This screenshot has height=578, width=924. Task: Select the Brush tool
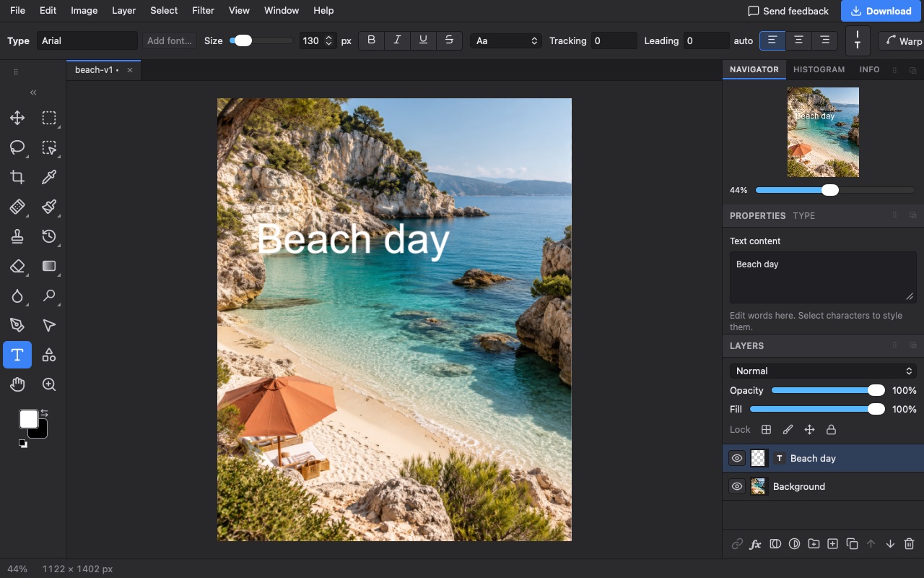[x=49, y=207]
